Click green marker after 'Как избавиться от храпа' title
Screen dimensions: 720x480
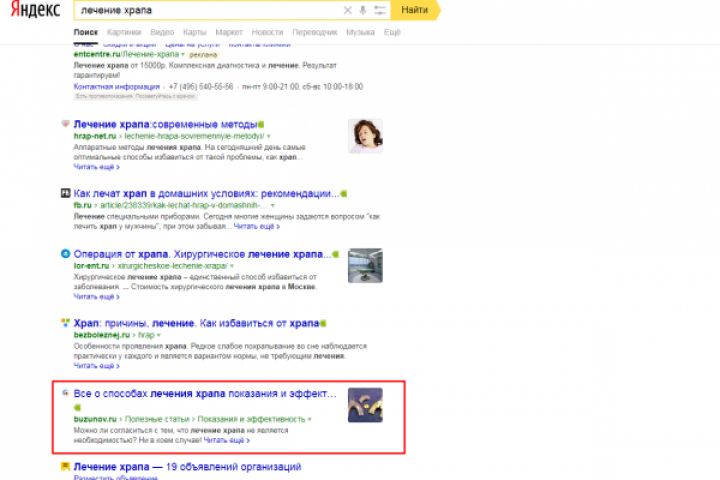coord(323,323)
